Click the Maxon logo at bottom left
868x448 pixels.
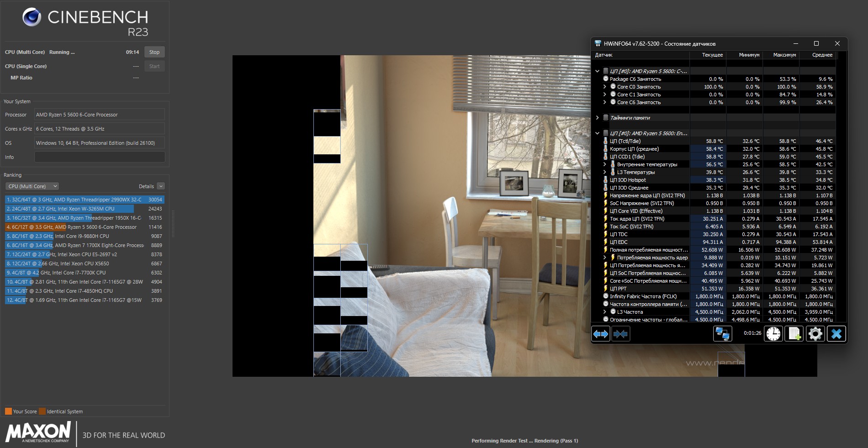coord(38,432)
